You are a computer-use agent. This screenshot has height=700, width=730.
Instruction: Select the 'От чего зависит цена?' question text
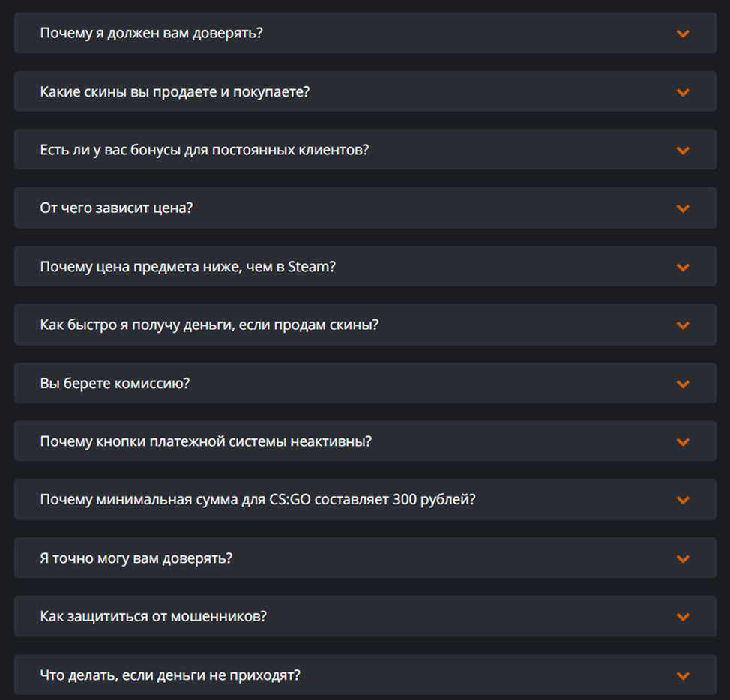click(116, 208)
